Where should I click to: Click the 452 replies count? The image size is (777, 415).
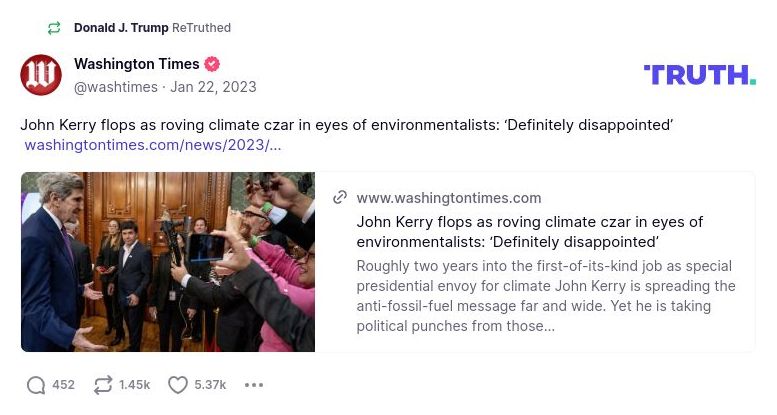tap(63, 385)
